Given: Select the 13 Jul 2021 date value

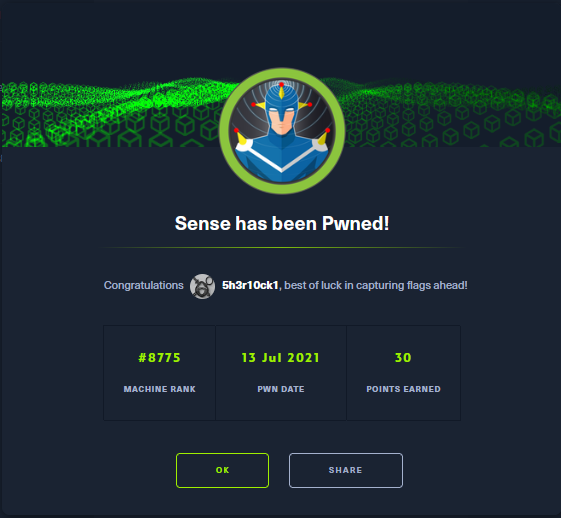Looking at the screenshot, I should pos(280,357).
